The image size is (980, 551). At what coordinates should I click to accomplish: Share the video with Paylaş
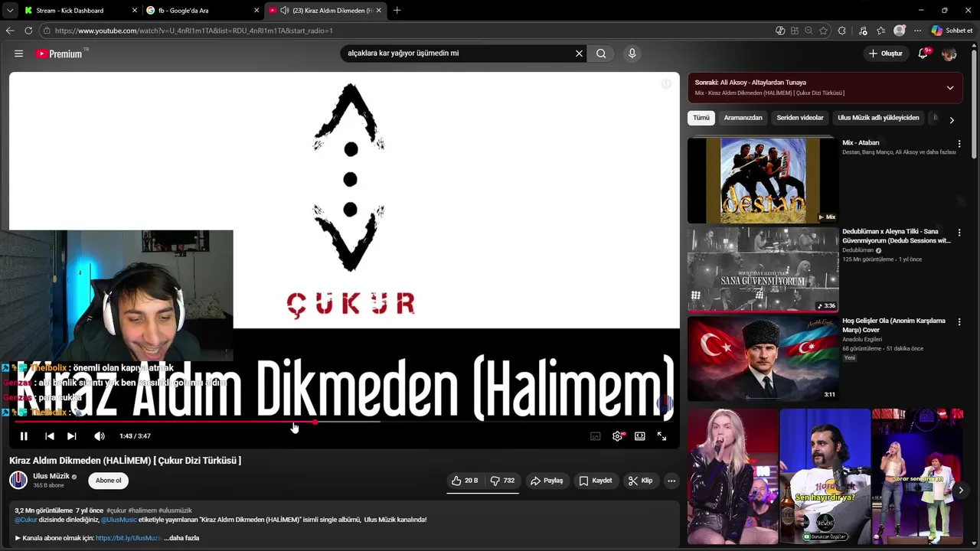547,481
